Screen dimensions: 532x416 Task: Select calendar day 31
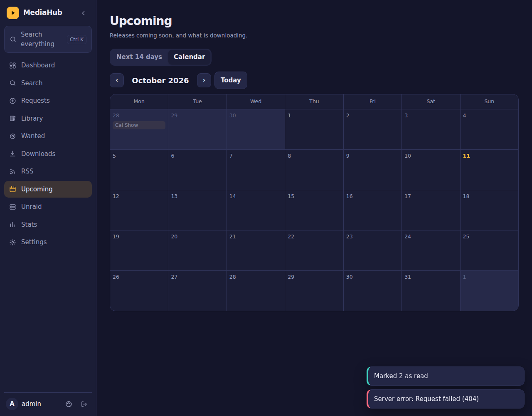tap(431, 291)
